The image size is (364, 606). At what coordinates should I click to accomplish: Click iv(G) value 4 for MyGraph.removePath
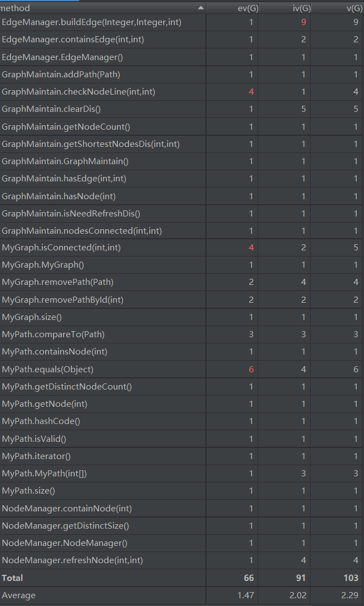303,282
